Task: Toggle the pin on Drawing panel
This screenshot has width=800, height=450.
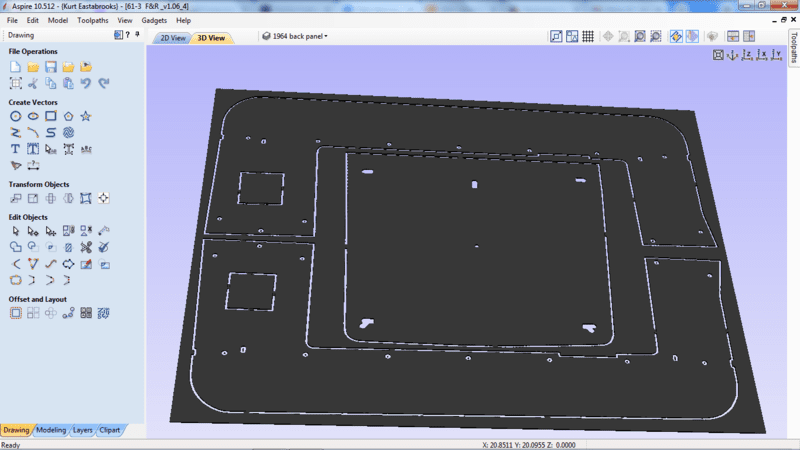Action: coord(118,35)
